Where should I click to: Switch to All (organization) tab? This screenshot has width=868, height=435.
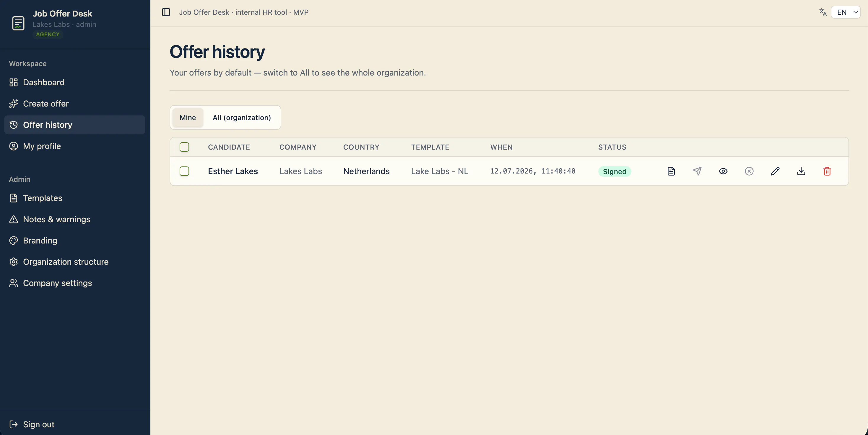tap(242, 117)
